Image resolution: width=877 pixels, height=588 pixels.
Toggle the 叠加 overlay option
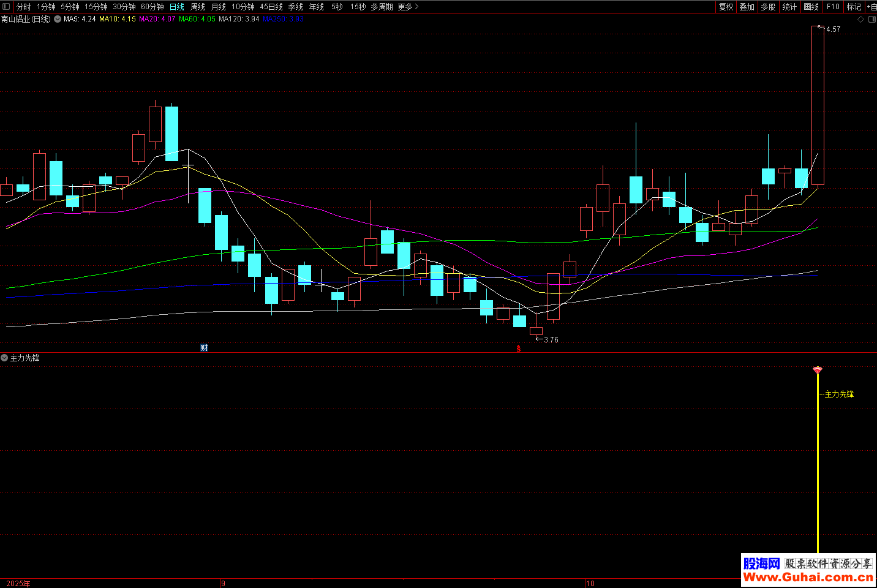coord(747,7)
